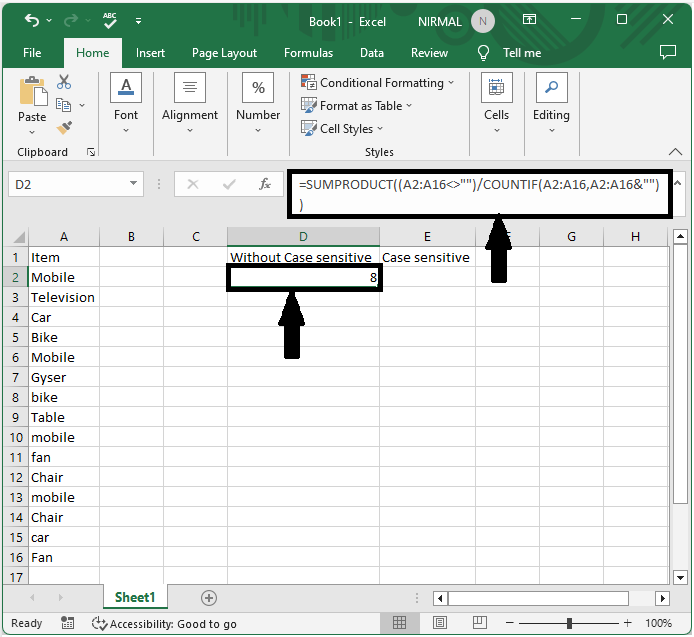Image resolution: width=694 pixels, height=637 pixels.
Task: Select the Format Painter brush
Action: point(64,128)
